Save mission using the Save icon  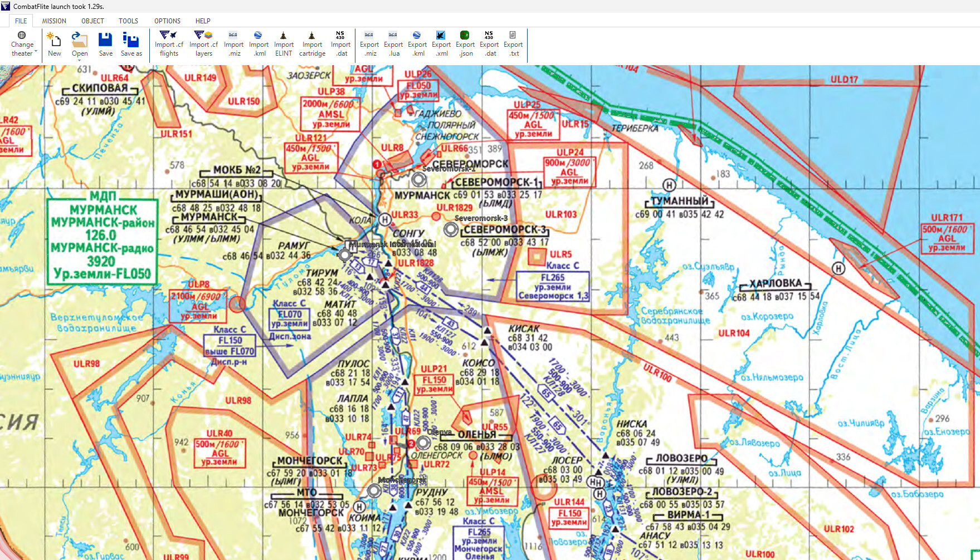(106, 44)
